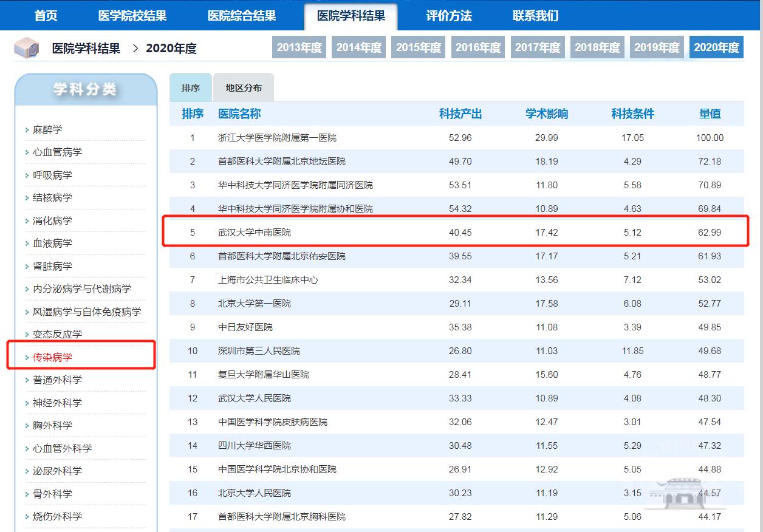Click the hospital building icon beside breadcrumb

[x=27, y=49]
